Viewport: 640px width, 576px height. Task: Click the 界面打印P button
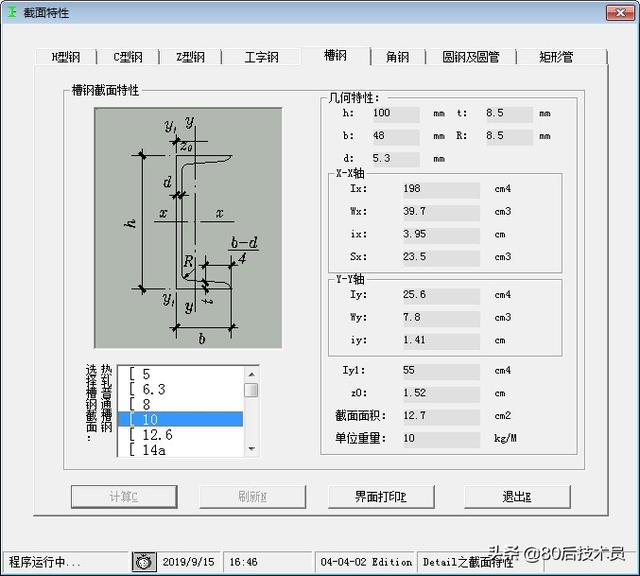point(381,497)
